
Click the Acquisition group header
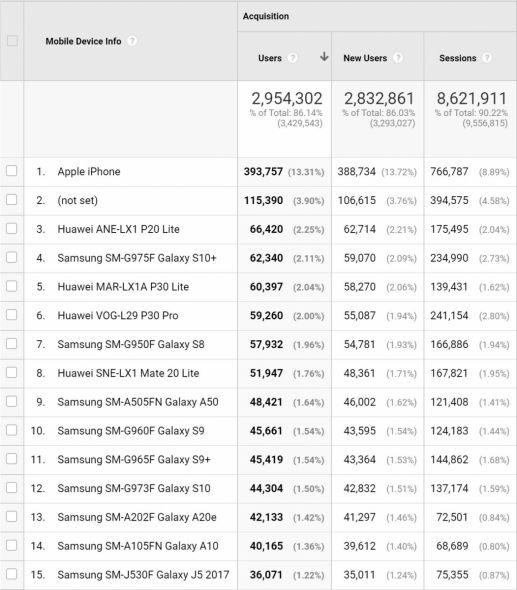coord(266,16)
